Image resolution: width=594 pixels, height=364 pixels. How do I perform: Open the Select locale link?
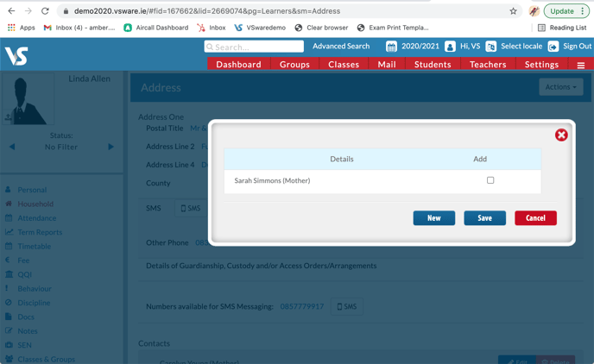(x=521, y=47)
